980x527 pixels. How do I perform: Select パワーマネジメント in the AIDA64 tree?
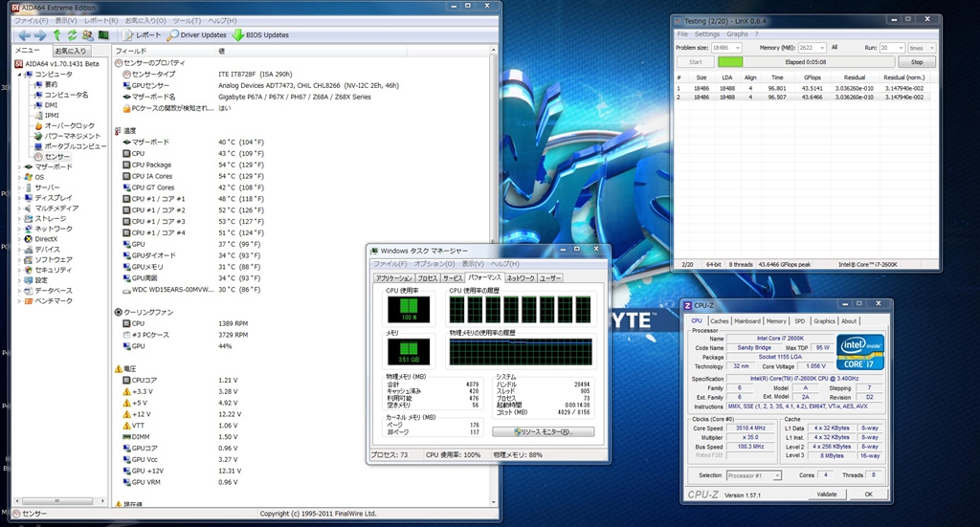[x=72, y=136]
